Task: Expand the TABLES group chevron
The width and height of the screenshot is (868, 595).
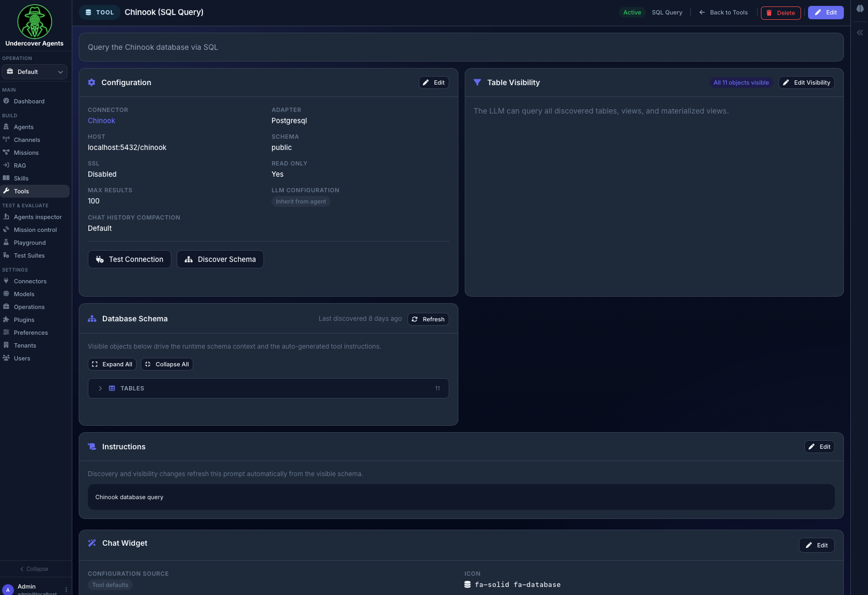Action: coord(100,388)
